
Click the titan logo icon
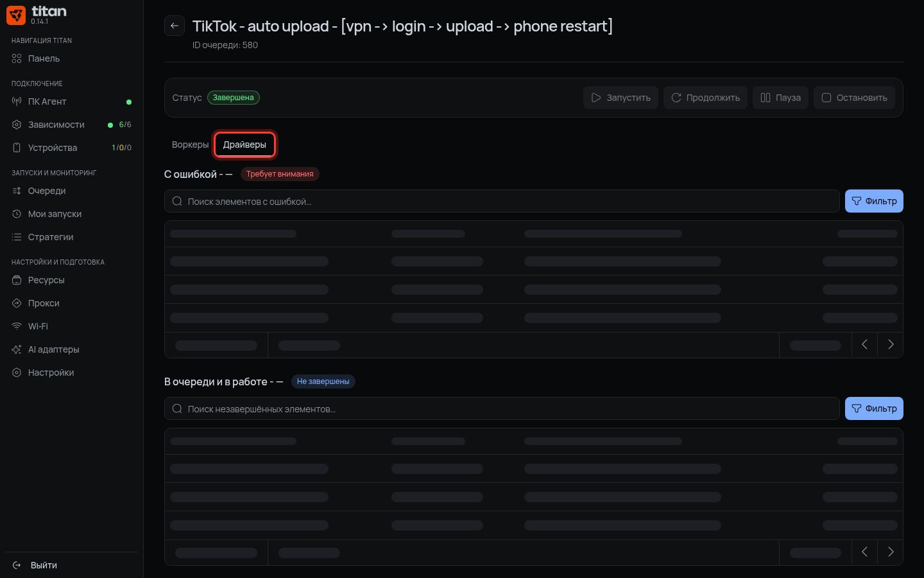pyautogui.click(x=16, y=15)
